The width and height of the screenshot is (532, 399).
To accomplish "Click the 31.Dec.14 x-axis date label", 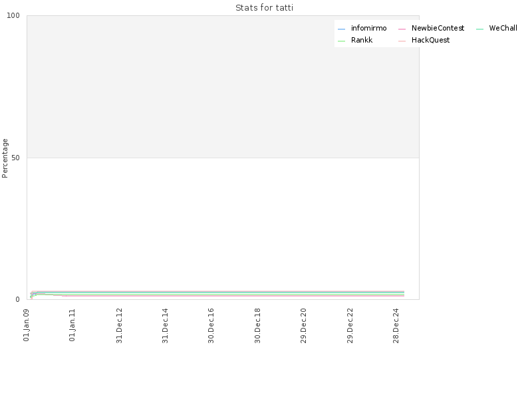I will 165,326.
